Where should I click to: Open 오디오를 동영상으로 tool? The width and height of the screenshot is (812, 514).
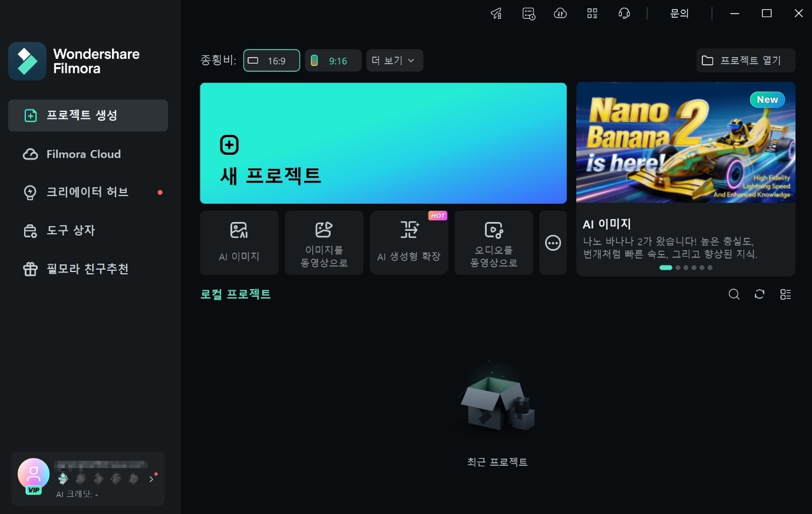click(x=494, y=243)
